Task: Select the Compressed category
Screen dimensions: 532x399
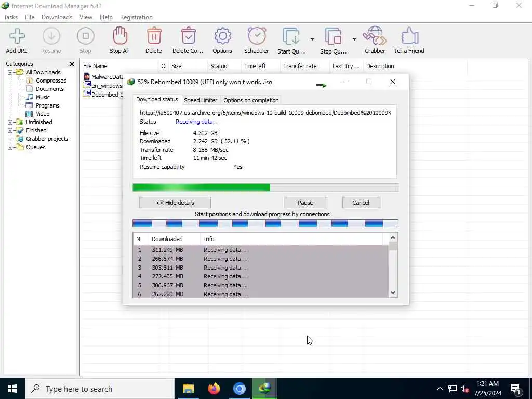Action: pyautogui.click(x=51, y=81)
